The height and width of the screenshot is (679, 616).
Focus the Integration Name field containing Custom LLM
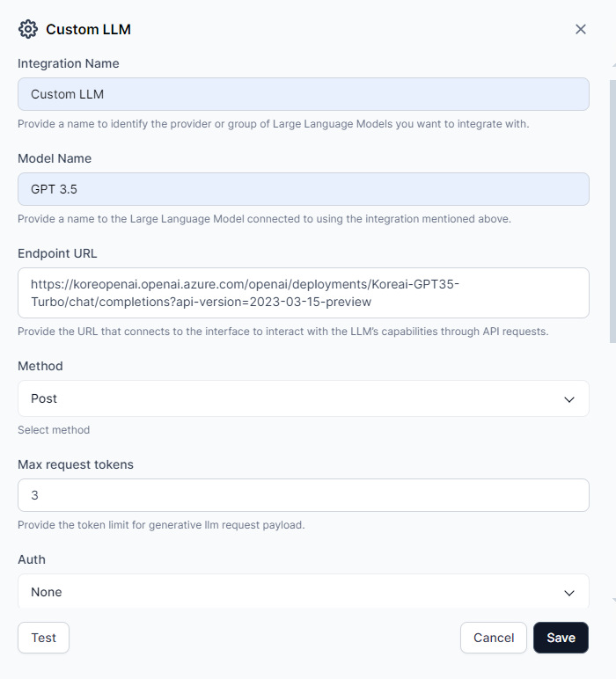click(304, 94)
